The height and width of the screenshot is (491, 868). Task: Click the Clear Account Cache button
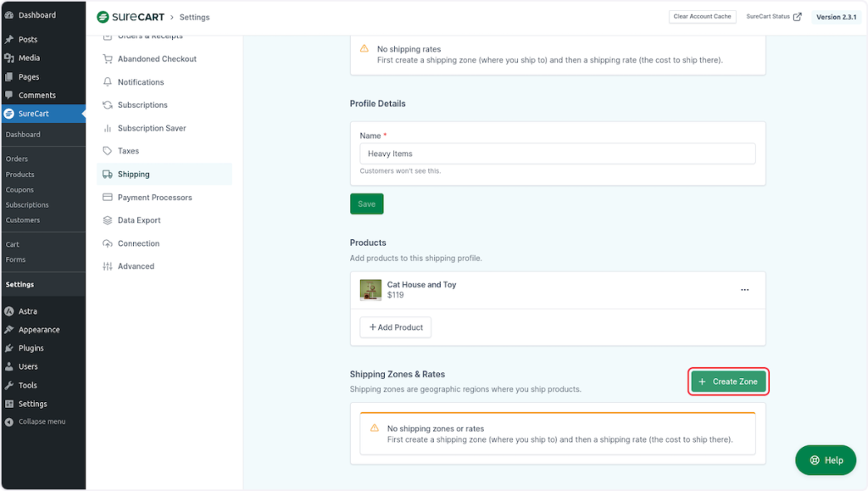[702, 17]
